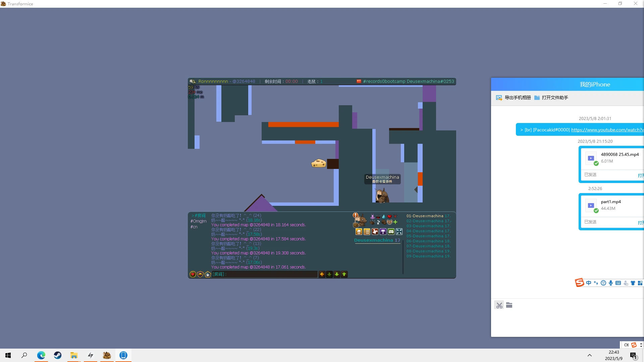Open the IME skin shirt icon
The height and width of the screenshot is (362, 644).
[x=633, y=283]
